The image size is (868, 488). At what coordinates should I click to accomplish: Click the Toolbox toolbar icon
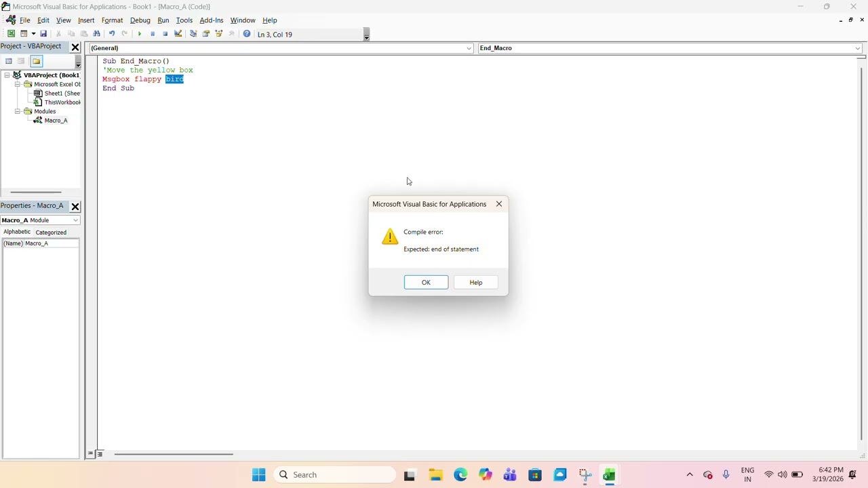[x=232, y=34]
